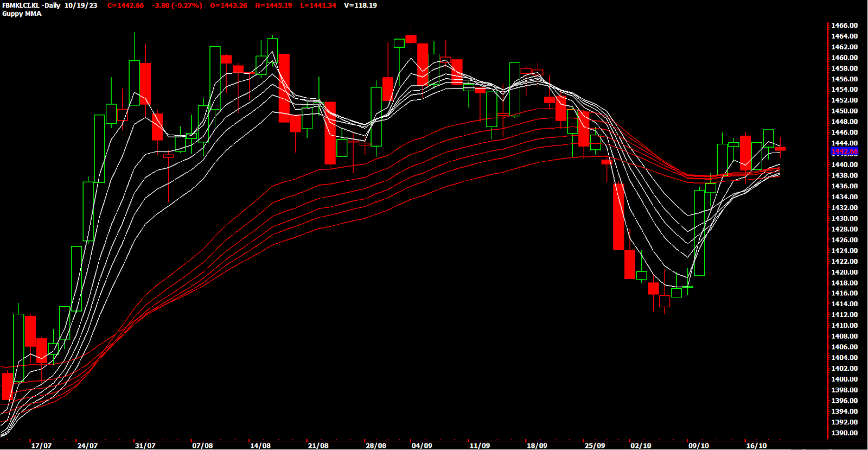Click the 1410.00 price axis label

[x=844, y=326]
